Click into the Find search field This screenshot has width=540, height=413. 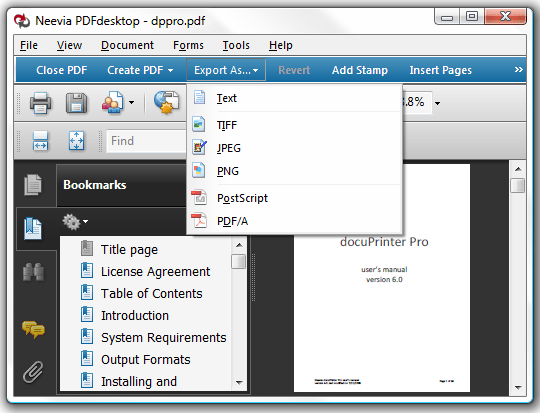tap(146, 141)
